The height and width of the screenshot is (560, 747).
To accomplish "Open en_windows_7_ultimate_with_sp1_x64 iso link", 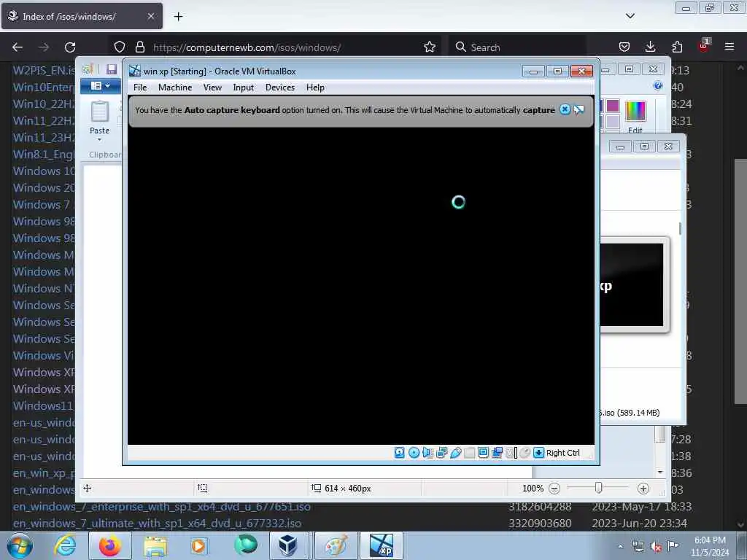I will coord(157,524).
